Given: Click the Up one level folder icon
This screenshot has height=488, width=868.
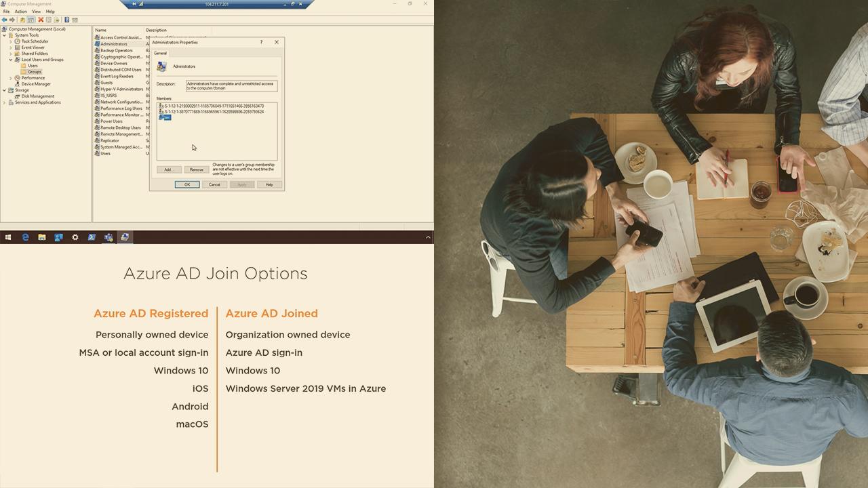Looking at the screenshot, I should (22, 20).
